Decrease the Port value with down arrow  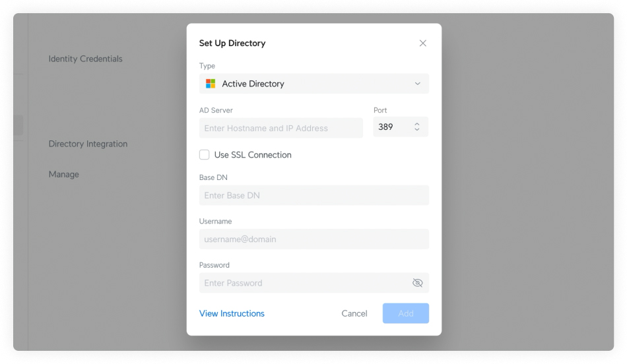tap(416, 131)
